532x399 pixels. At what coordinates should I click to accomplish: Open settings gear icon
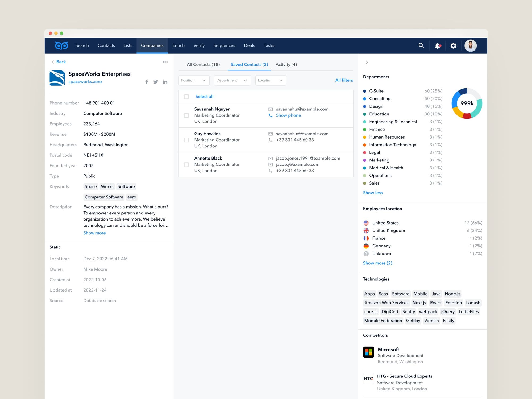[454, 45]
